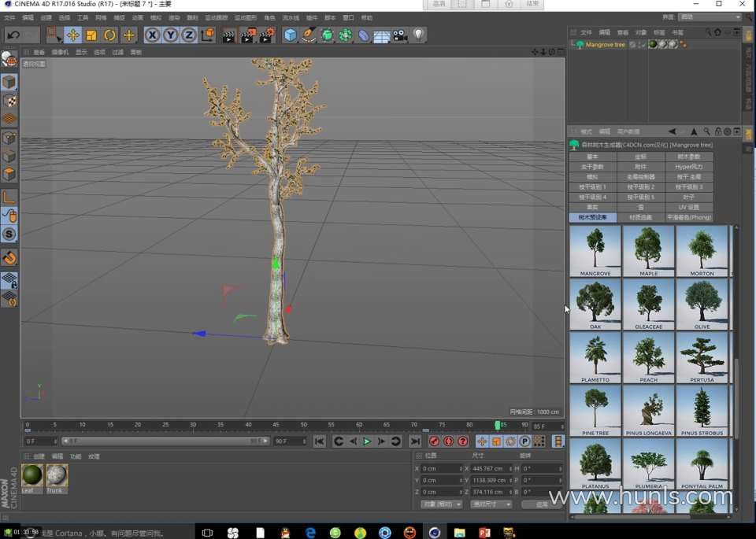Render to Picture Viewer
The image size is (756, 539).
pyautogui.click(x=248, y=35)
